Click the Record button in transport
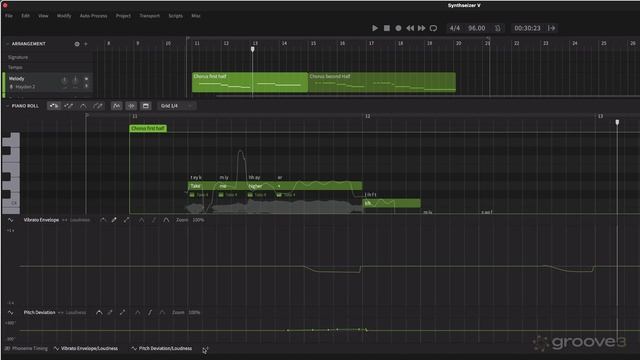The height and width of the screenshot is (360, 640). pos(398,28)
